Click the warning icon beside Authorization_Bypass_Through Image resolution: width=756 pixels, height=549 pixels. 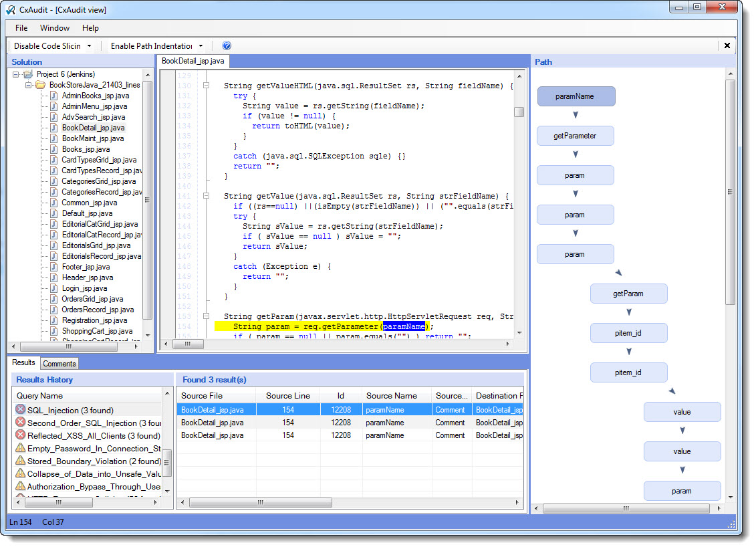pyautogui.click(x=20, y=485)
